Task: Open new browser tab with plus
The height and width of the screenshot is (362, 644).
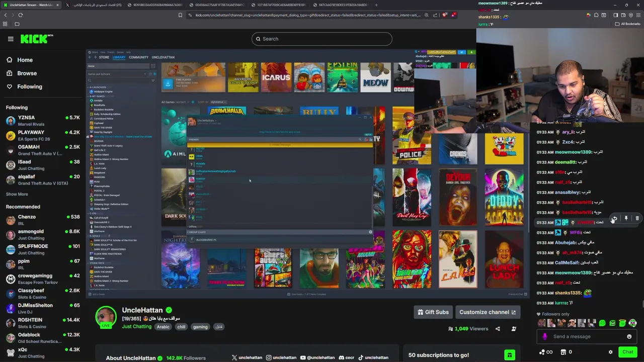Action: coord(376,5)
